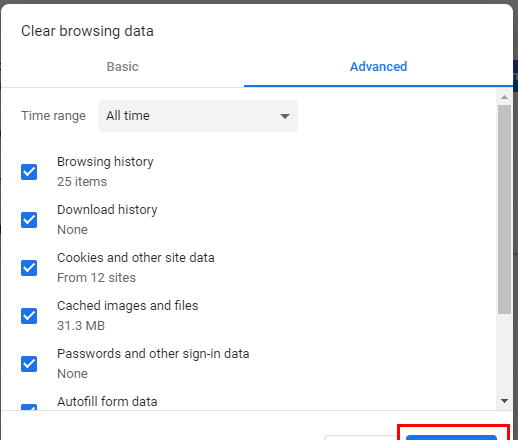Click the scrollbar down arrow
Viewport: 518px width, 440px height.
pyautogui.click(x=504, y=401)
